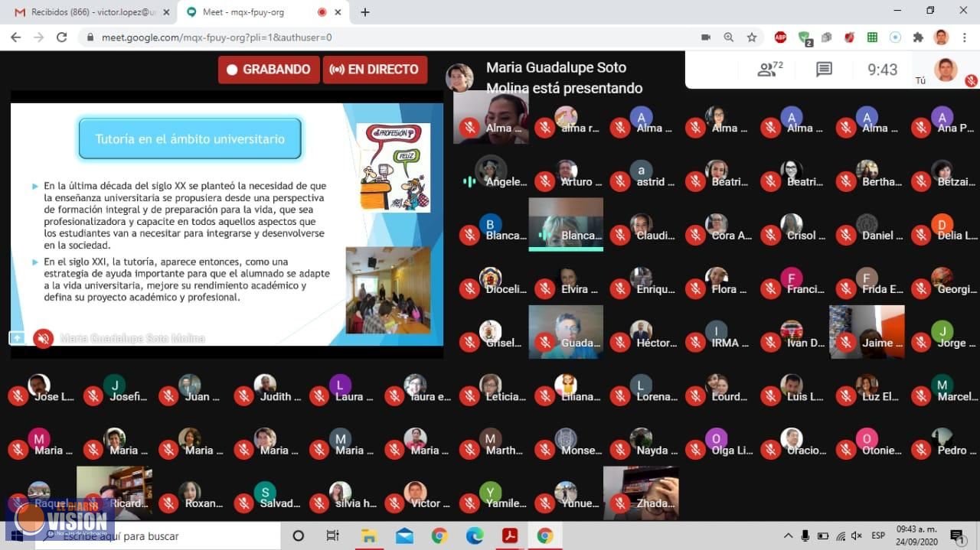Open Chrome profile avatar in toolbar
The width and height of the screenshot is (980, 550).
(942, 37)
